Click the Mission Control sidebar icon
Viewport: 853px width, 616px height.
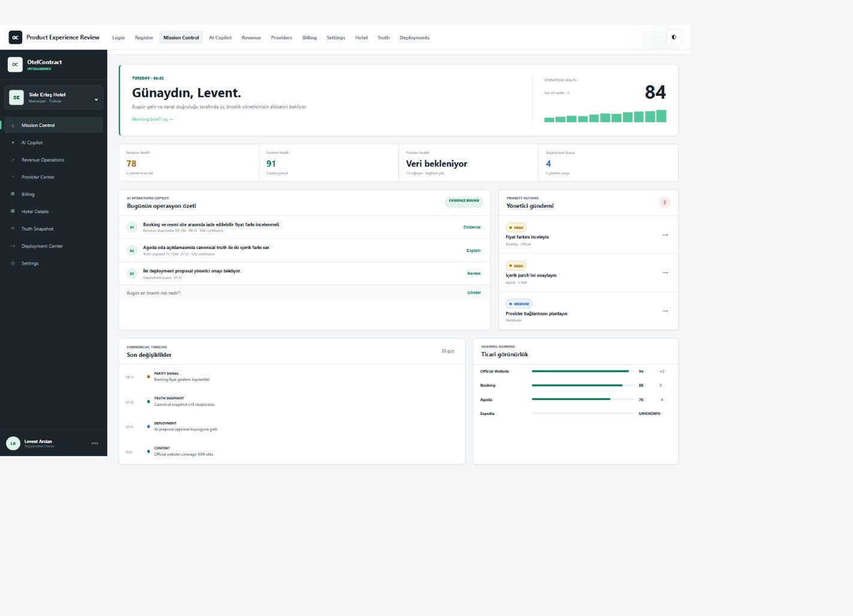13,125
